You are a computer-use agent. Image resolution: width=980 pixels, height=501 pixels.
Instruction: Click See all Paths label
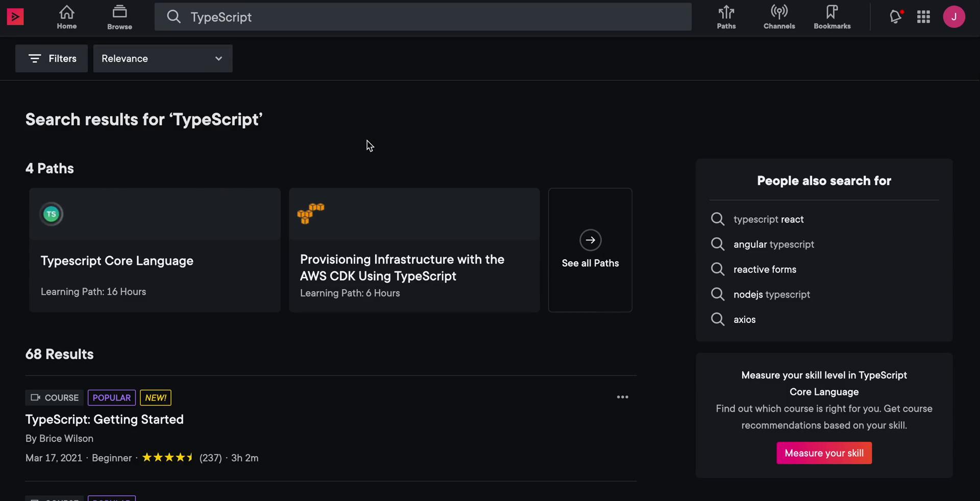(591, 263)
